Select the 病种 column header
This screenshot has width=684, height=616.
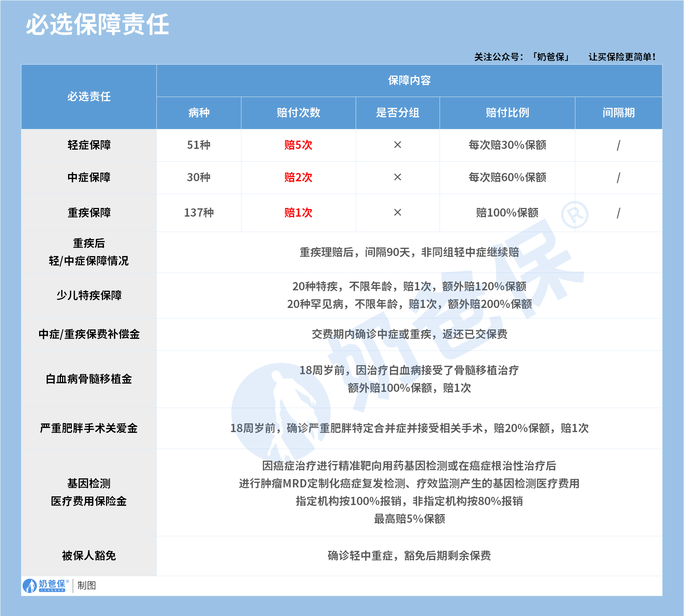pos(199,112)
